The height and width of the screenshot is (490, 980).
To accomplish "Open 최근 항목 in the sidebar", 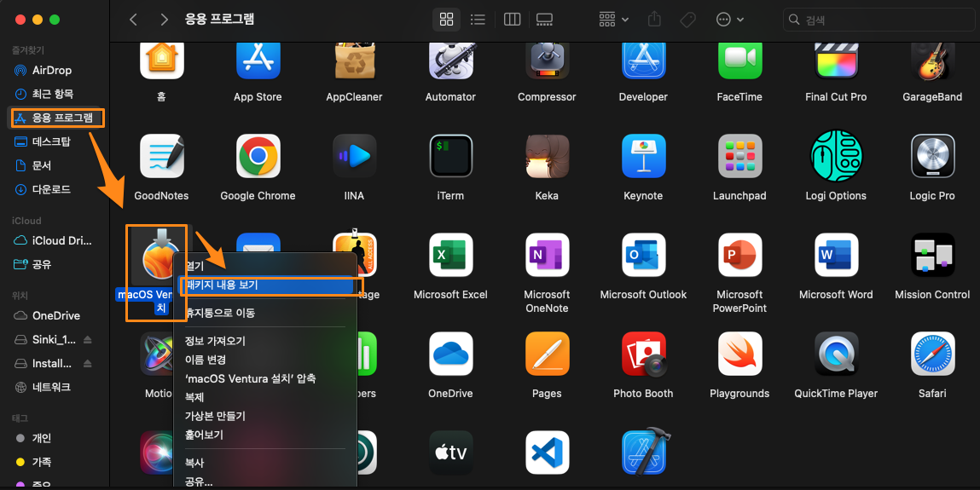I will pyautogui.click(x=55, y=94).
